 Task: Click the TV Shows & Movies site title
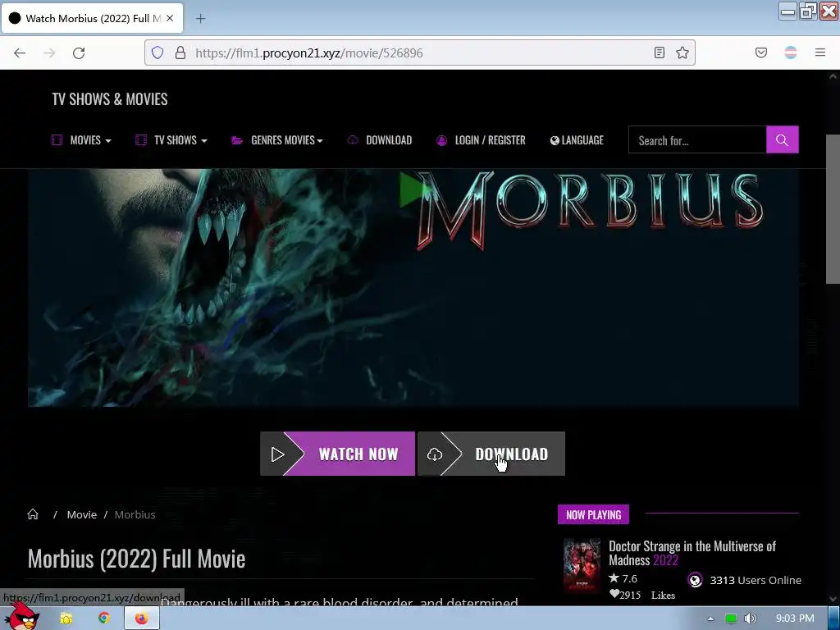tap(110, 99)
